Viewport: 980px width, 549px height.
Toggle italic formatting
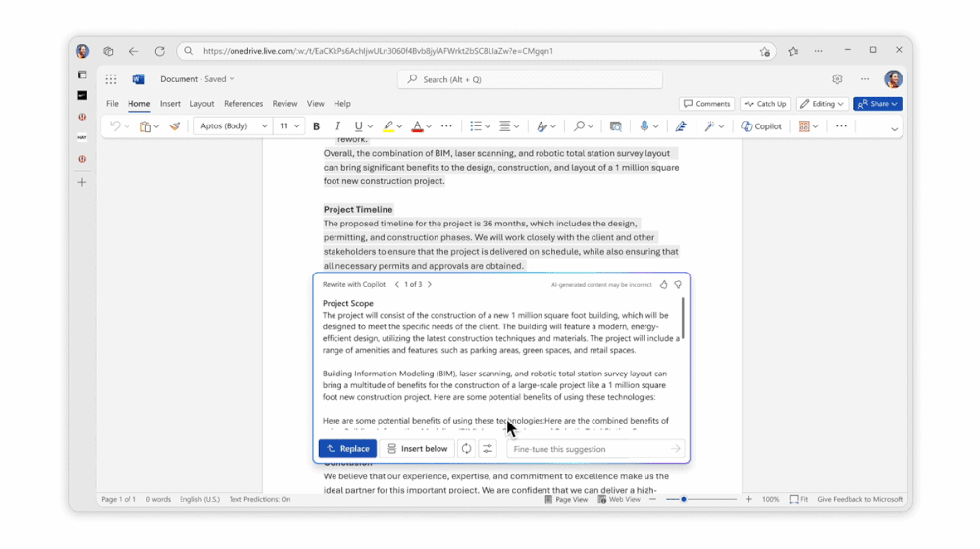point(337,126)
